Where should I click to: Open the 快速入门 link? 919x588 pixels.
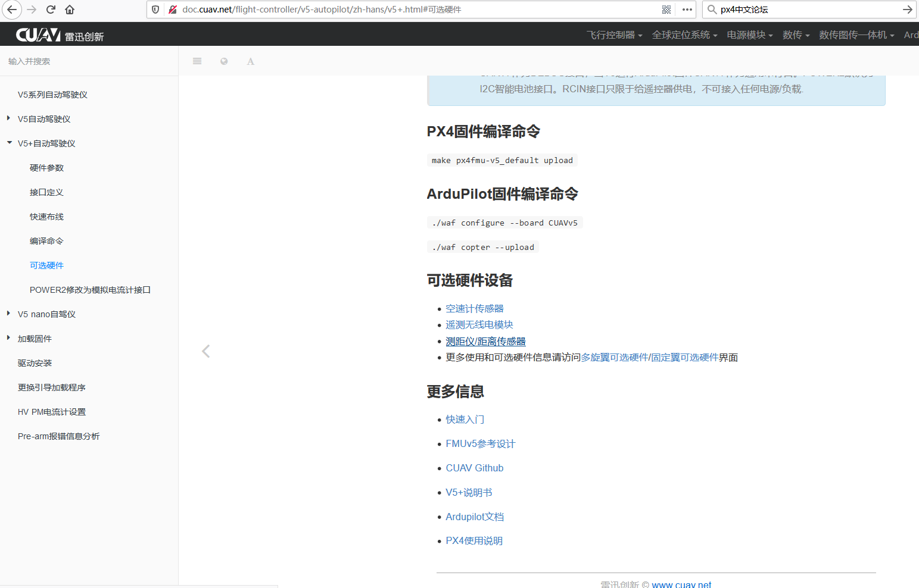465,420
